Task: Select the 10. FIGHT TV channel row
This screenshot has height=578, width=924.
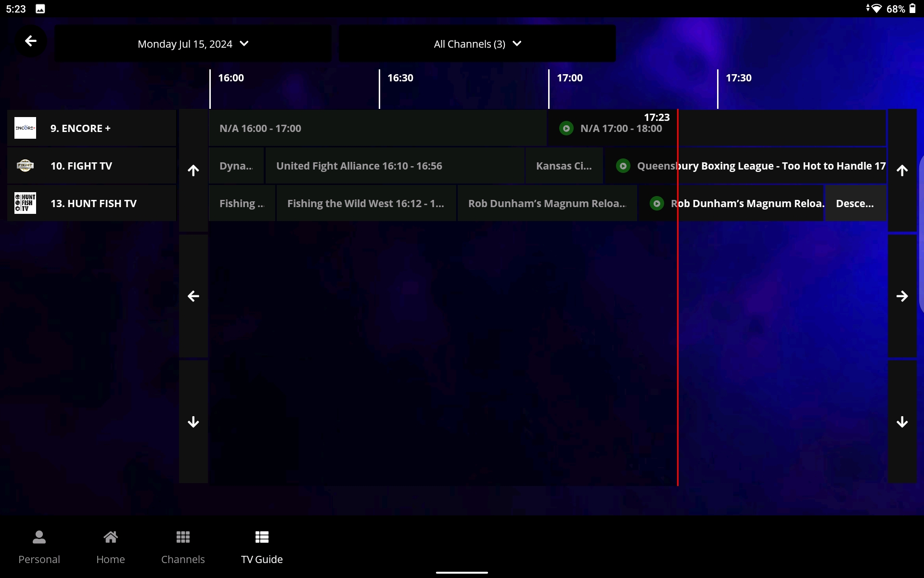Action: coord(91,166)
